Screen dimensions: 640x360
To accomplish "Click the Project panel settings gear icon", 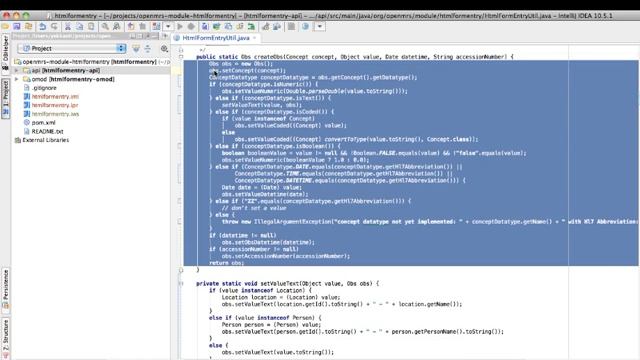I will pos(164,49).
